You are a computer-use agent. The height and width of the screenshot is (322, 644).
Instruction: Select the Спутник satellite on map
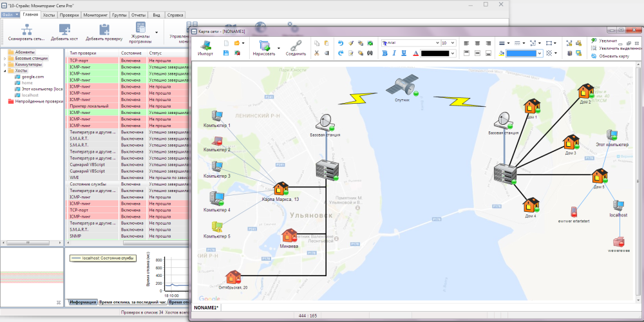402,87
